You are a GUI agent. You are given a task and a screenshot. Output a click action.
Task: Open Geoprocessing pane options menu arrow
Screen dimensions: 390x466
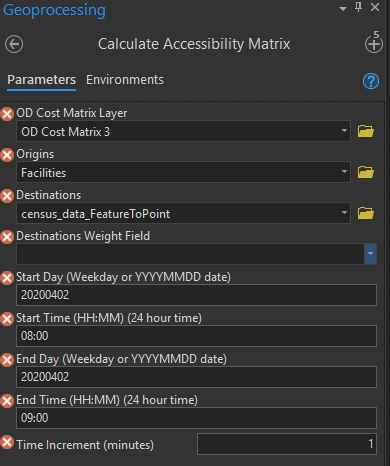[x=343, y=9]
